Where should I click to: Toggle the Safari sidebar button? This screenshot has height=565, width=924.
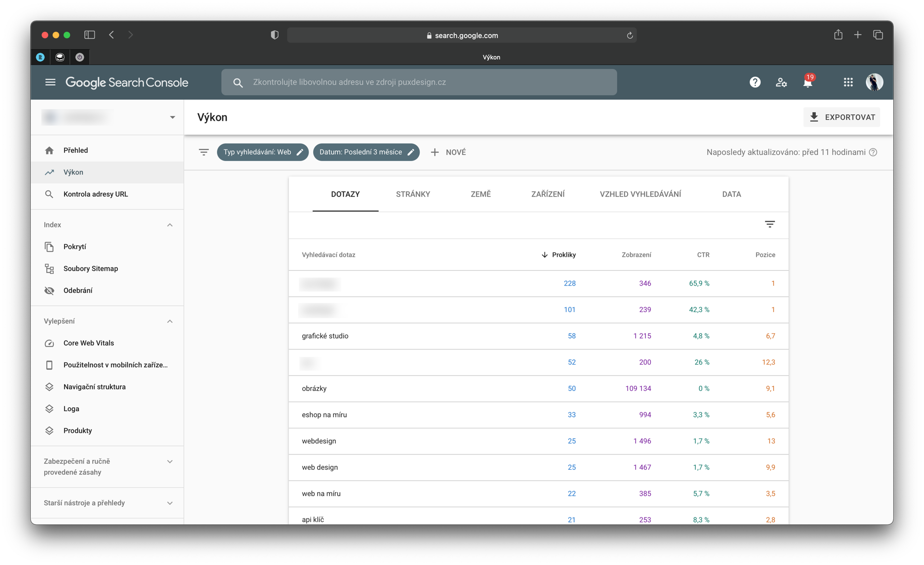coord(90,35)
